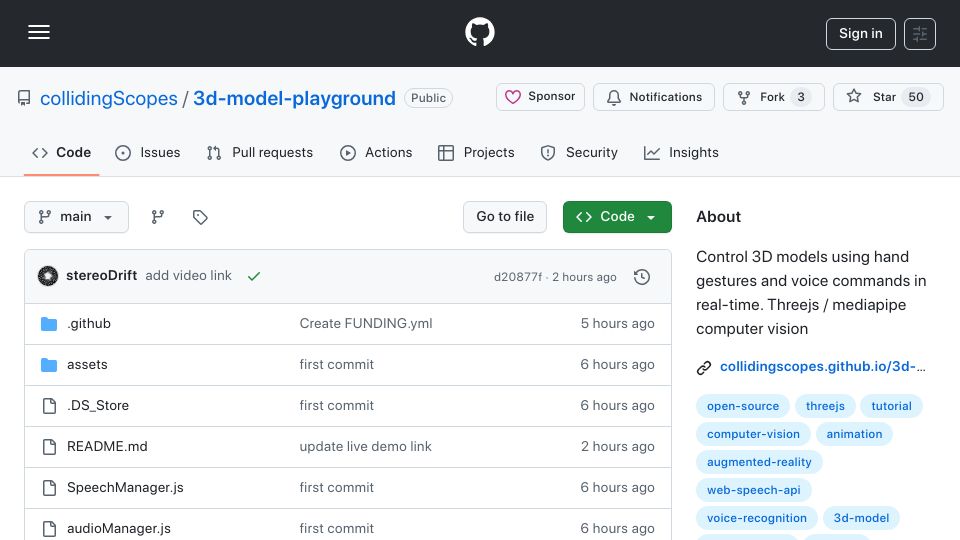Click '5 hours ago' in .github row
The image size is (960, 540).
[617, 323]
